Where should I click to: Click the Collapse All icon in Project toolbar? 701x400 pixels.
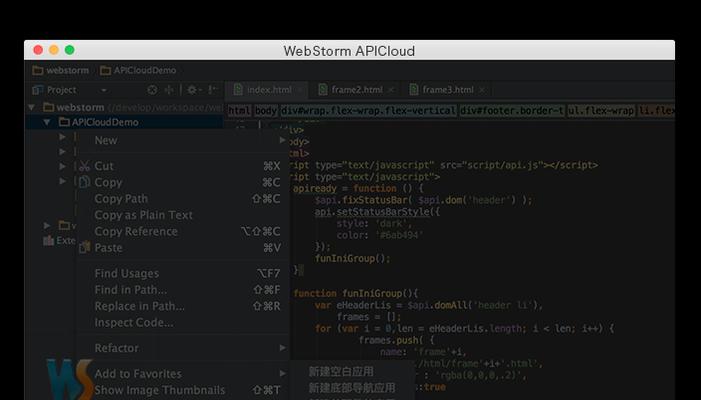coord(169,90)
